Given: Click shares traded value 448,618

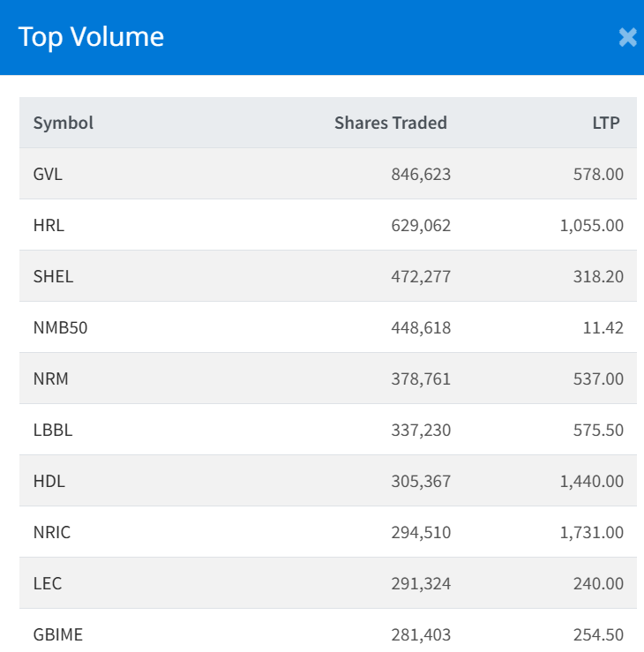Looking at the screenshot, I should (x=421, y=327).
